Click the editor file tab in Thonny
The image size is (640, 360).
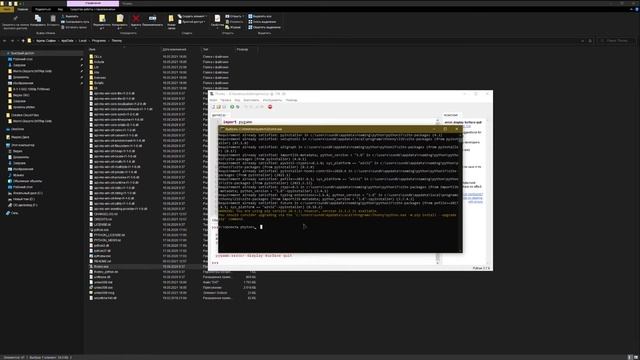[x=219, y=116]
